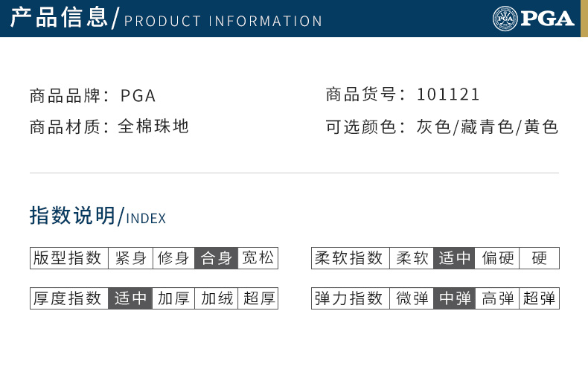
Task: Choose the 加厚 thickness option
Action: [173, 298]
